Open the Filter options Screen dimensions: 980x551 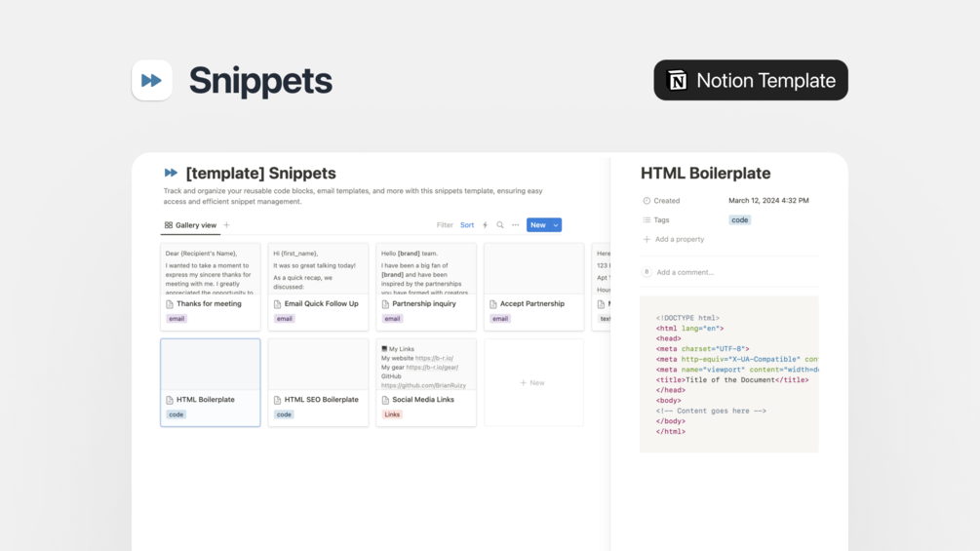click(445, 225)
